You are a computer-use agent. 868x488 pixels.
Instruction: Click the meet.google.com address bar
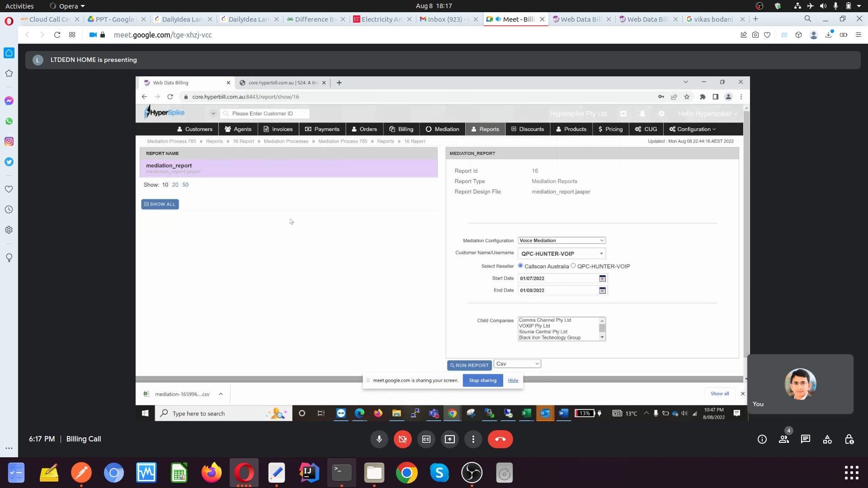[x=163, y=35]
